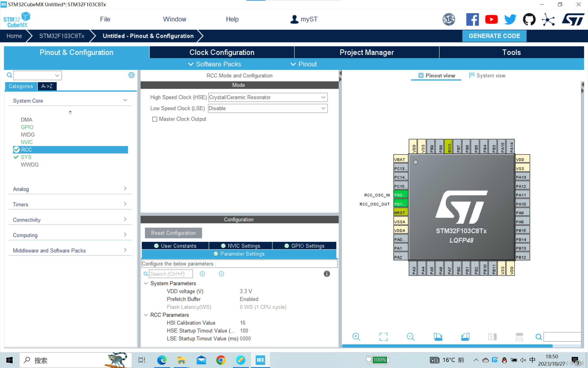The width and height of the screenshot is (588, 368).
Task: Open YouTube link icon in header
Action: tap(491, 19)
